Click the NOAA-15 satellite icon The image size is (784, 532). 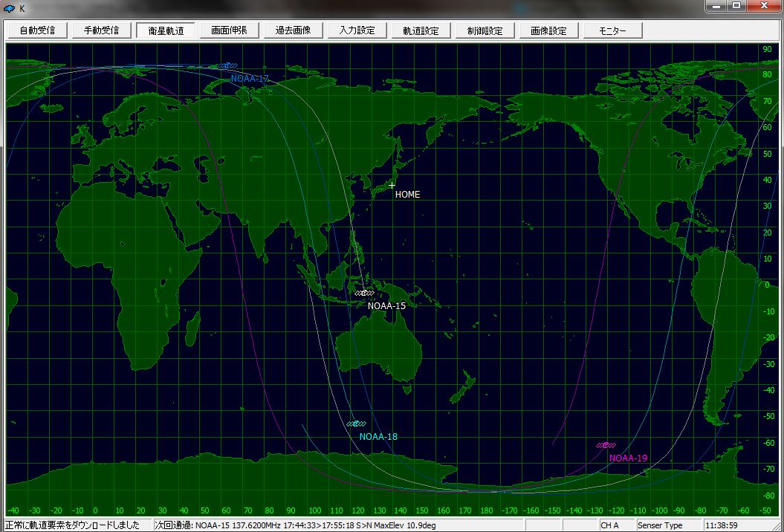pyautogui.click(x=364, y=293)
